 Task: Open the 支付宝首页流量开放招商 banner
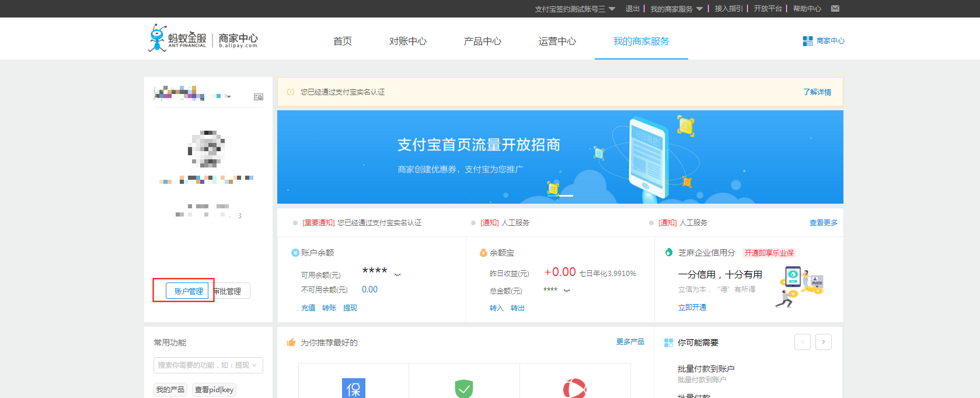click(560, 157)
